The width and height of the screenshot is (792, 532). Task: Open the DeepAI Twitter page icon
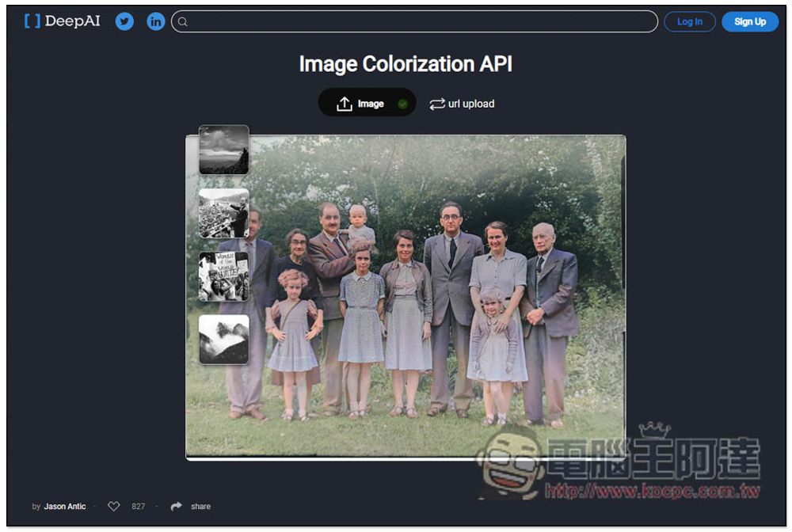pos(124,21)
